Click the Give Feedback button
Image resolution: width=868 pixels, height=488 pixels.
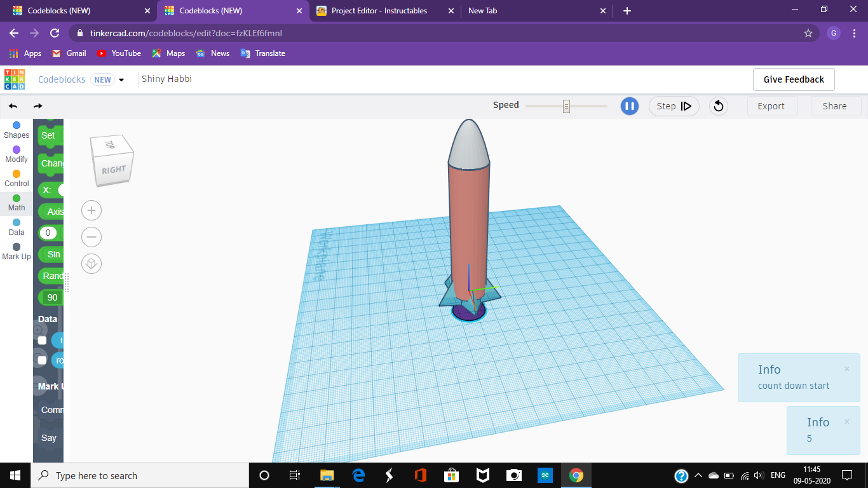(x=793, y=79)
